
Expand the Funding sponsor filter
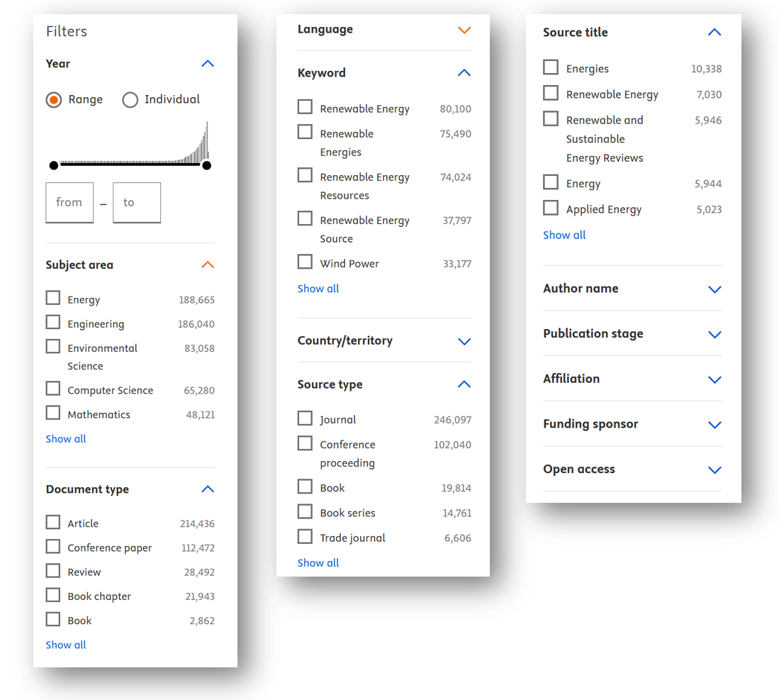pyautogui.click(x=714, y=425)
